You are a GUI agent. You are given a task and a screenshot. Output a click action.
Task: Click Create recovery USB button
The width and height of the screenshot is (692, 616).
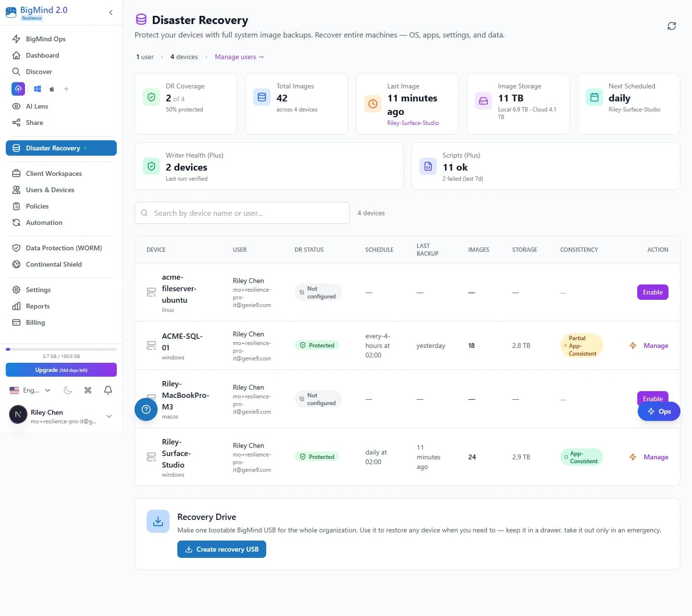[222, 549]
